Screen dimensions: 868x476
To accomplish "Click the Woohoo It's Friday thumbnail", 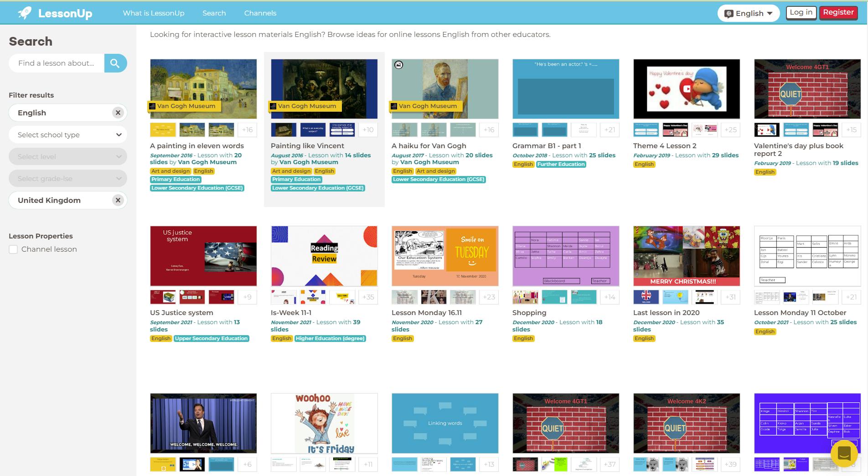I will pyautogui.click(x=324, y=424).
